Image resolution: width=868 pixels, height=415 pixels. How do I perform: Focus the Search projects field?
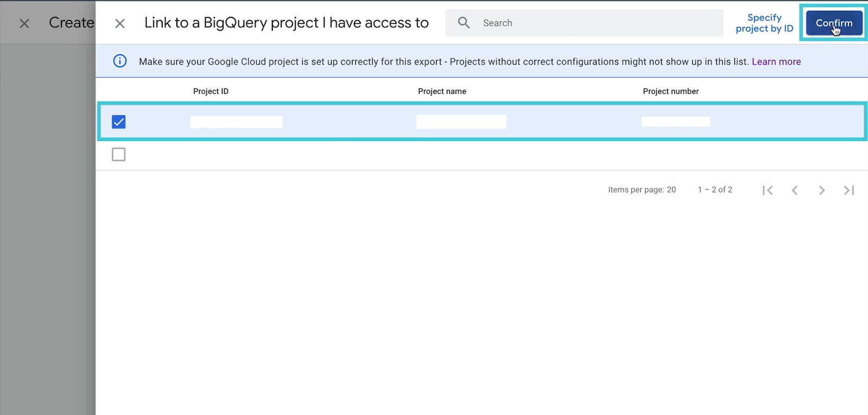584,23
